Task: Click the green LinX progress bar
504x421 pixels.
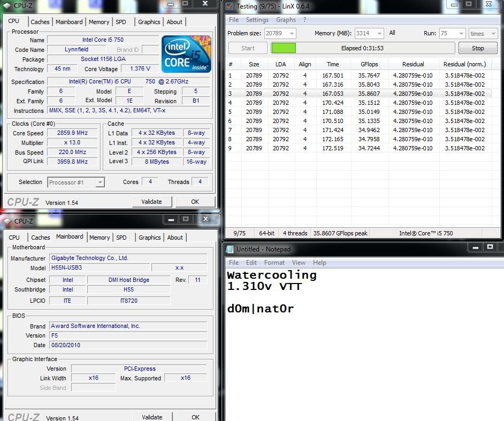Action: 284,48
